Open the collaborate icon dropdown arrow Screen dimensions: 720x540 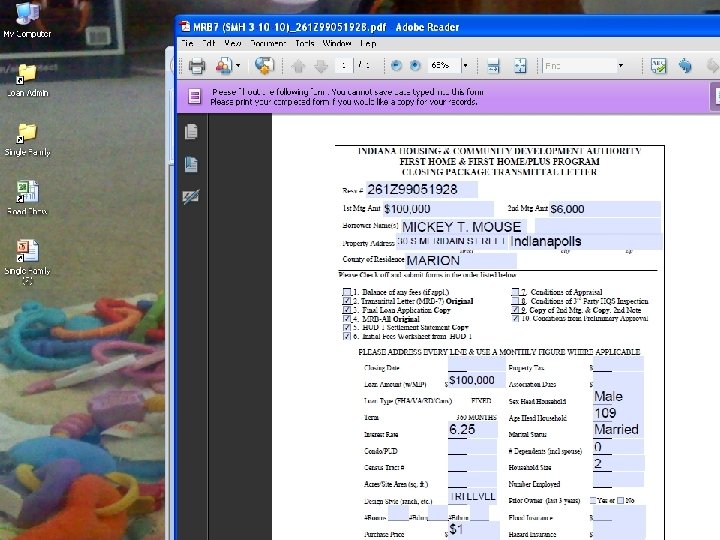[x=238, y=66]
